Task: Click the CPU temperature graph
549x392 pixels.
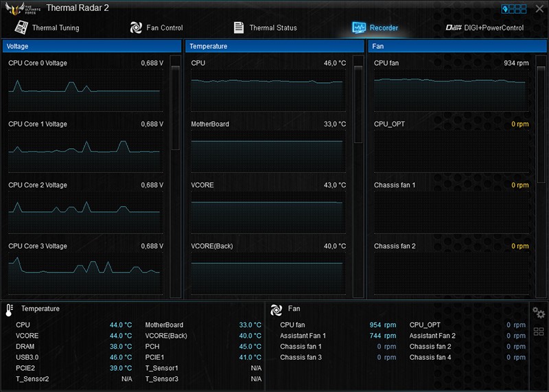Action: pyautogui.click(x=268, y=91)
